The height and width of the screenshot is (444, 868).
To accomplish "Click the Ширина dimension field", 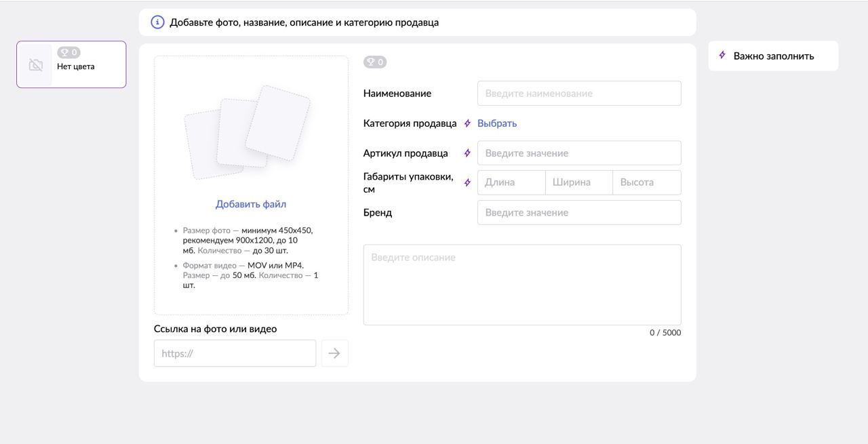I will point(579,182).
